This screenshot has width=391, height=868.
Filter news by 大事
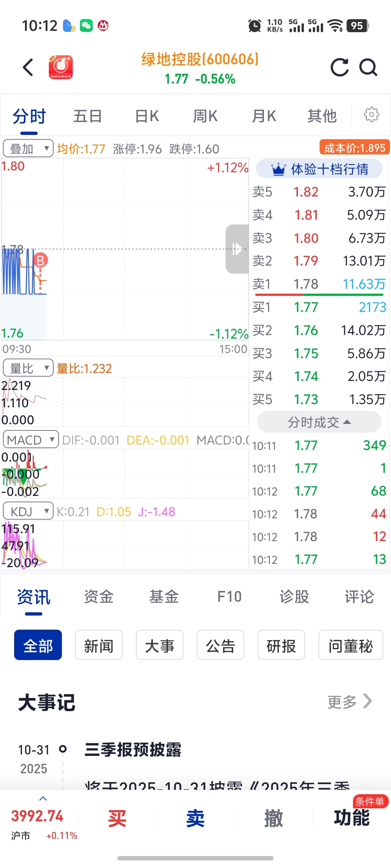pyautogui.click(x=160, y=645)
